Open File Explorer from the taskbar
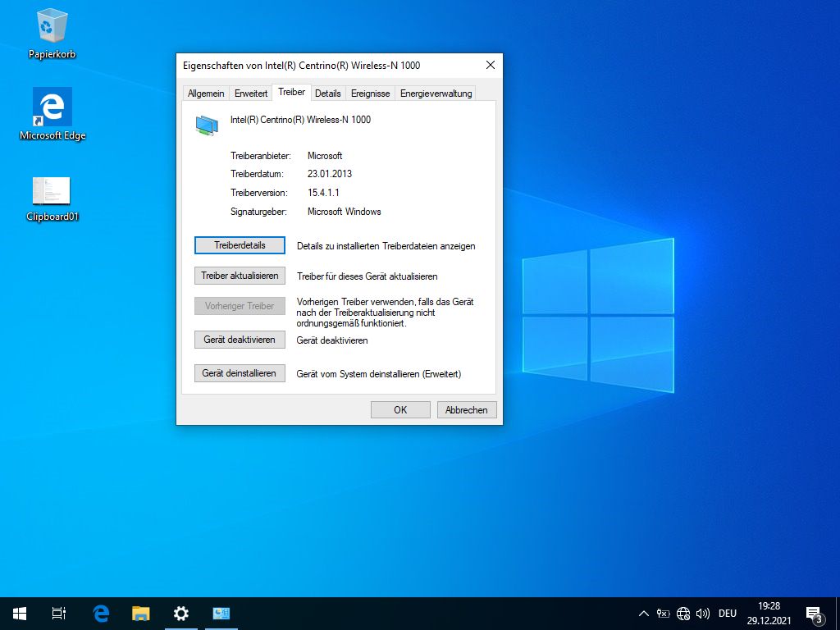This screenshot has height=630, width=840. pyautogui.click(x=141, y=614)
